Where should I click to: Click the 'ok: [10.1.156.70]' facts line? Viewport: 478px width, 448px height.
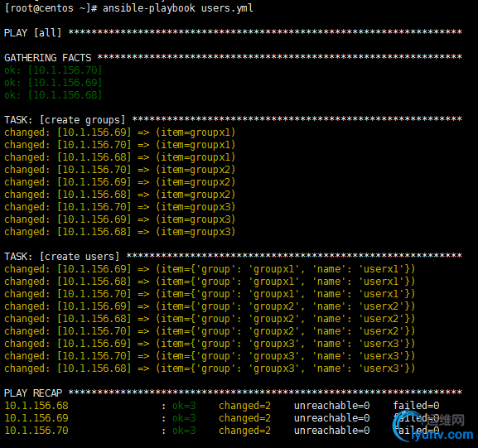(53, 70)
